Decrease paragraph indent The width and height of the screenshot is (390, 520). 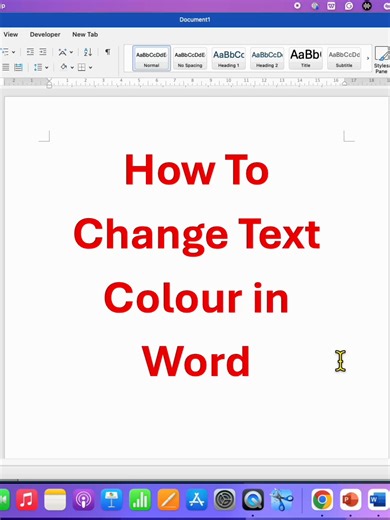pos(30,52)
